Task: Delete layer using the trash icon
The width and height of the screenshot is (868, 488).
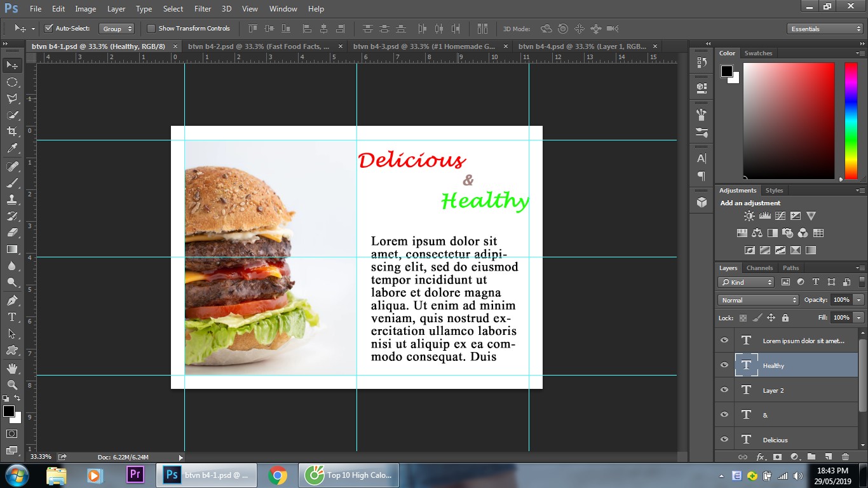Action: pos(845,456)
